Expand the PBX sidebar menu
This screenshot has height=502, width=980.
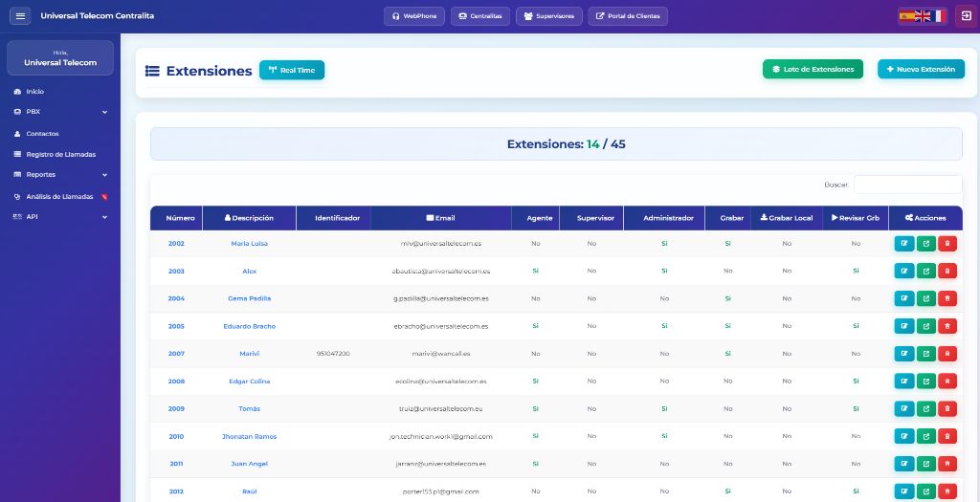click(x=59, y=112)
